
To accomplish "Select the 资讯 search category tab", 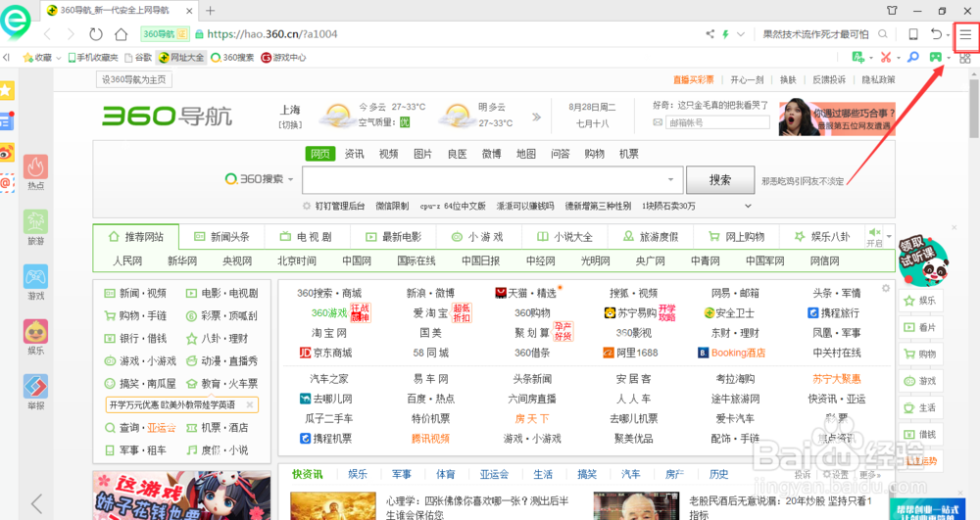I will [355, 154].
